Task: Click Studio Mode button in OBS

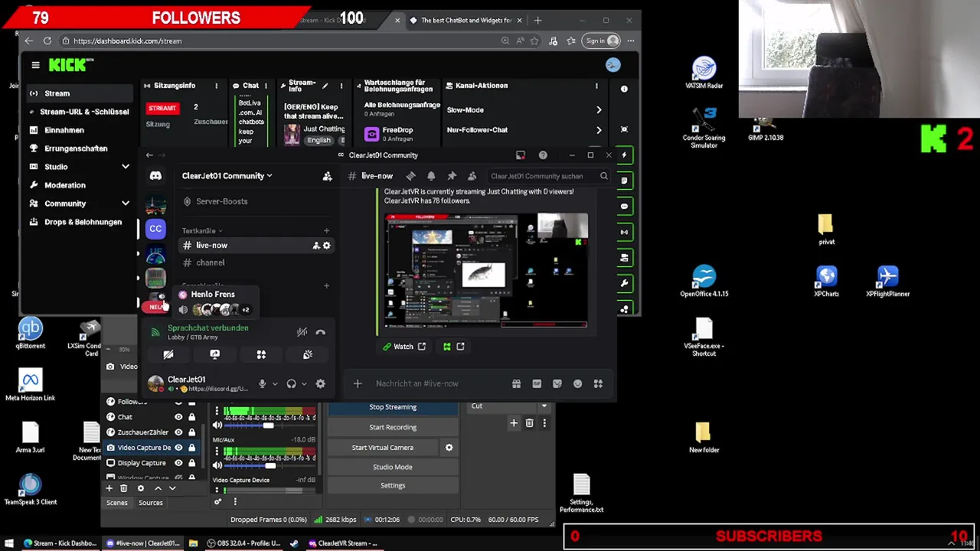Action: click(x=393, y=467)
